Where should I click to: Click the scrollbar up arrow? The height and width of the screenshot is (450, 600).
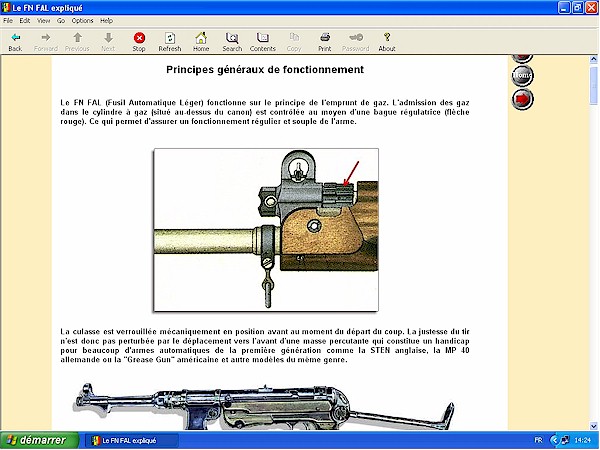coord(594,59)
